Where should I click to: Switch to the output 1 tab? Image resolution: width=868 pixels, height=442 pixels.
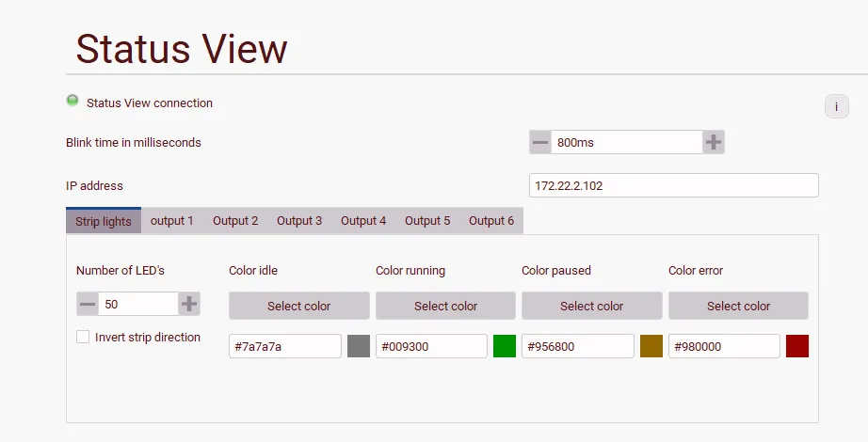(x=171, y=221)
